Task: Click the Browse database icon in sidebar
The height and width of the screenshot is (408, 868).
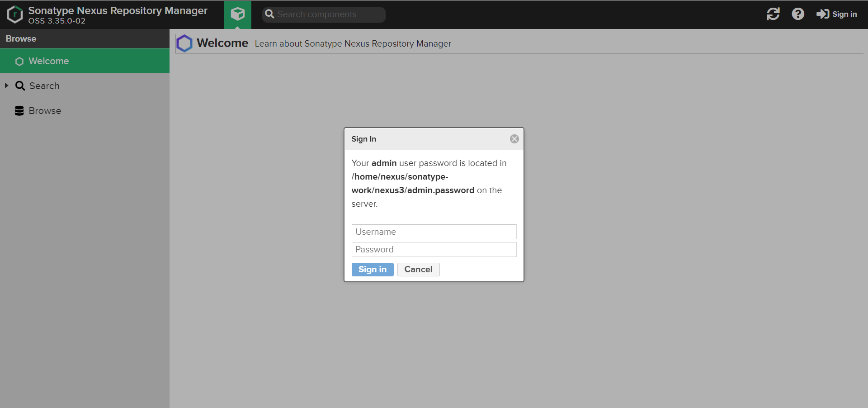Action: pyautogui.click(x=19, y=111)
